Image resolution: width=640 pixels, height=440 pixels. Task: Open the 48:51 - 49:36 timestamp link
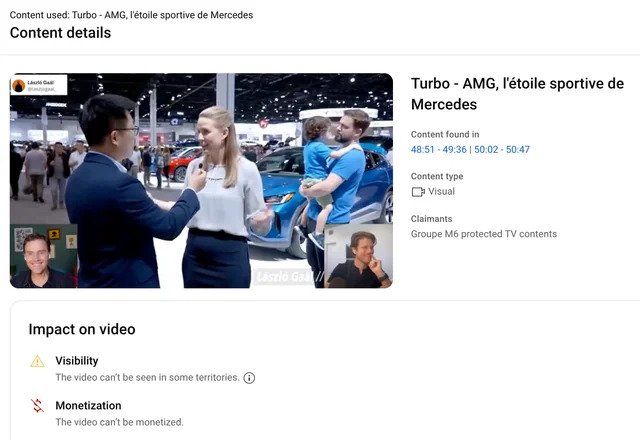[439, 150]
